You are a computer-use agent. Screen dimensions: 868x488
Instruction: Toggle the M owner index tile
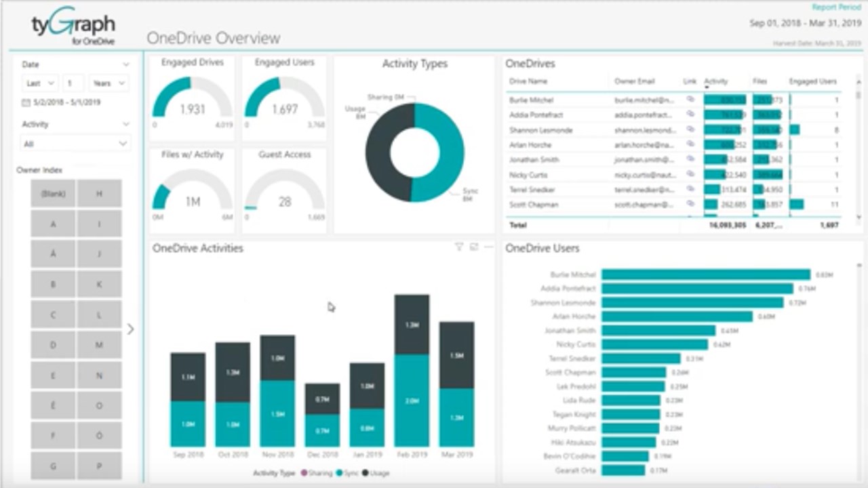(x=99, y=345)
